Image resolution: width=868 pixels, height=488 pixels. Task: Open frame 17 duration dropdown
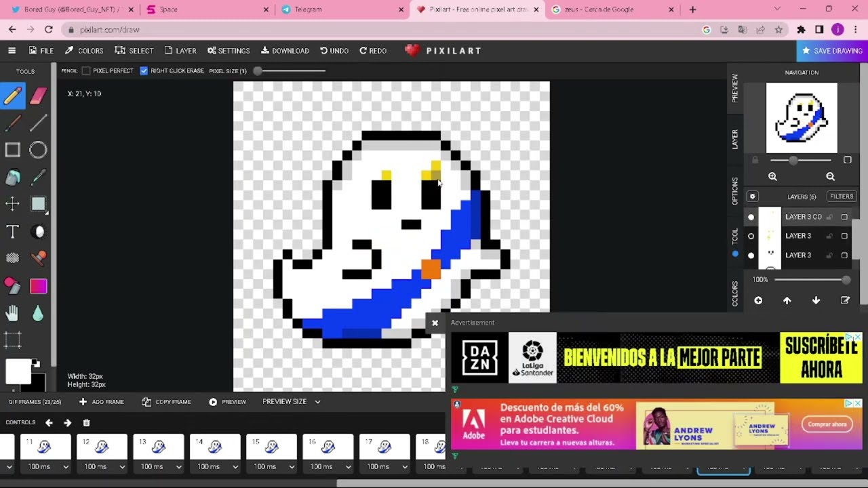(x=384, y=466)
